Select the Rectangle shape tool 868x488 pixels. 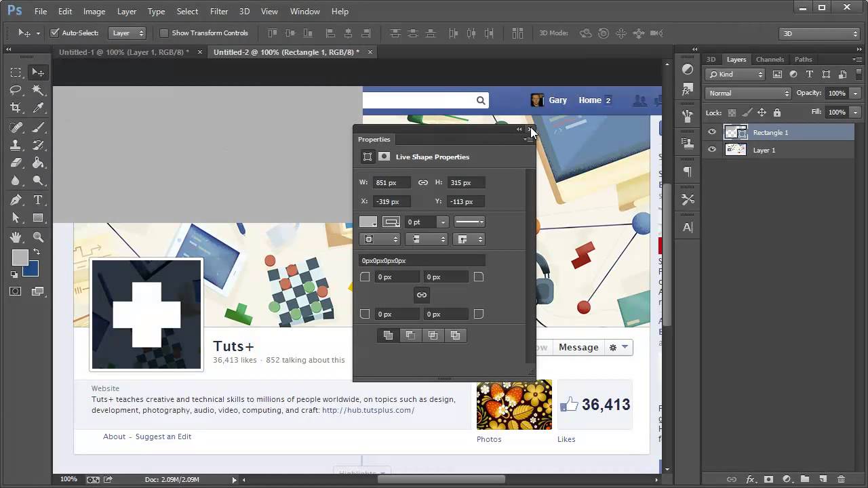[x=38, y=218]
